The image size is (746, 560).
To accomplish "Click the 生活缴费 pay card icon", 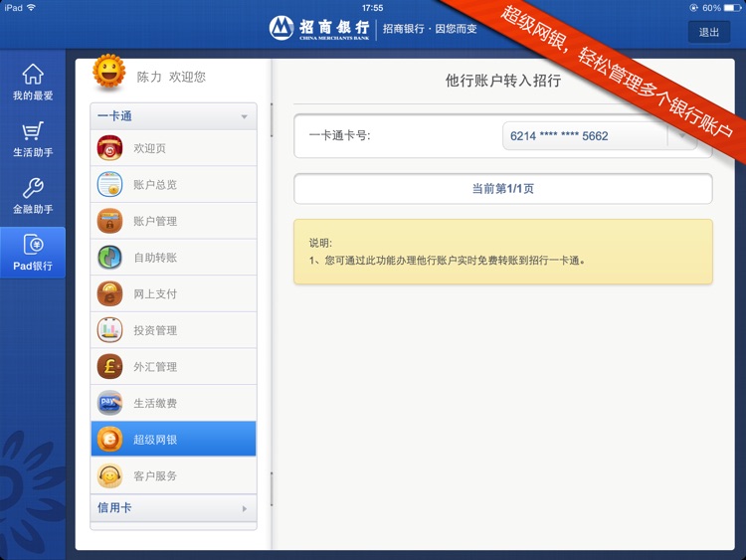I will click(x=109, y=403).
